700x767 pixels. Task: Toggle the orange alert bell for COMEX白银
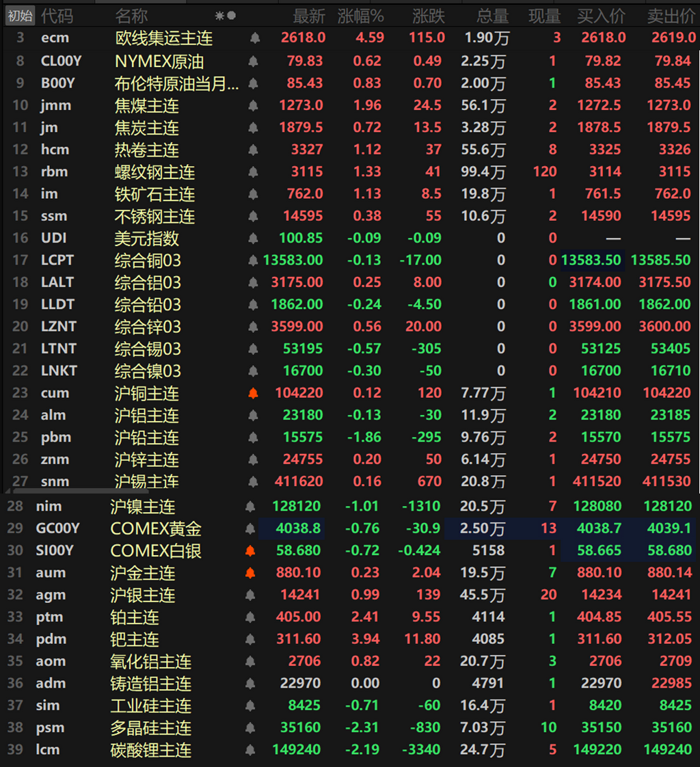point(250,551)
